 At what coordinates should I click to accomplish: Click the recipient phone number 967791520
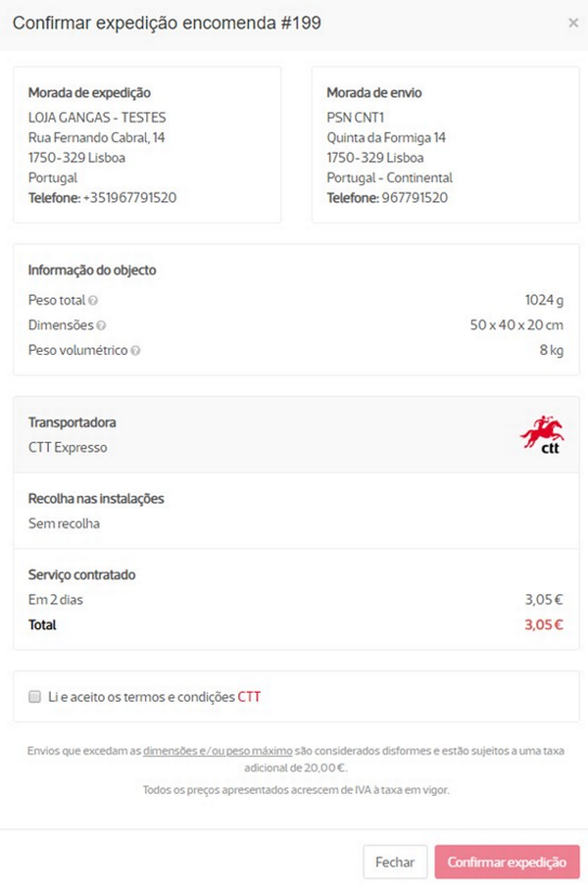tap(414, 198)
